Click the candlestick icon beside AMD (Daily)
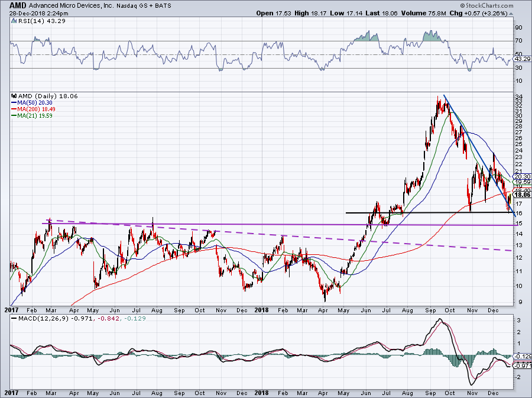The height and width of the screenshot is (398, 532). pos(14,96)
